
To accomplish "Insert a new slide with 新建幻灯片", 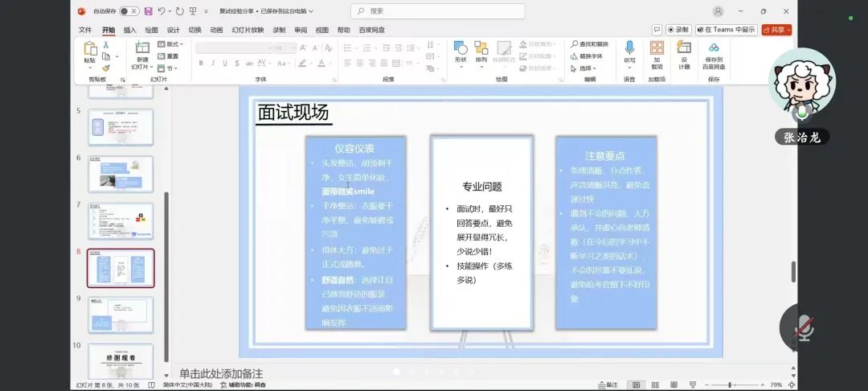I will 142,53.
